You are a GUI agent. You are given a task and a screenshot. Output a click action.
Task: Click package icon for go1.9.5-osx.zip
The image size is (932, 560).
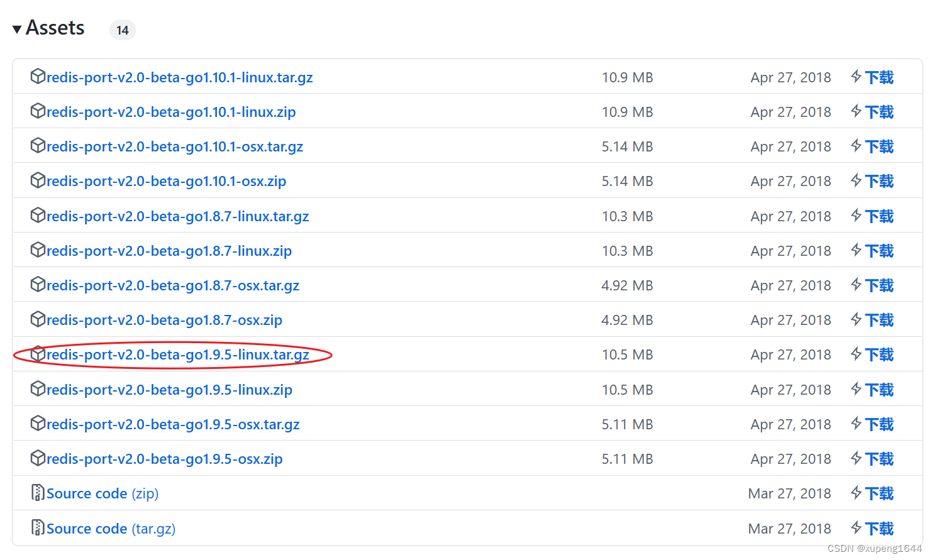click(38, 458)
